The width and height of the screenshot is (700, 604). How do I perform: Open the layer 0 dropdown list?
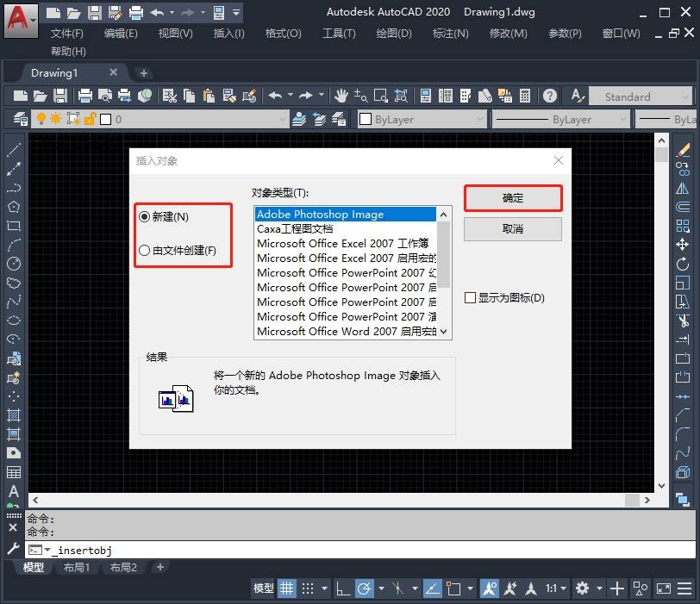point(282,120)
